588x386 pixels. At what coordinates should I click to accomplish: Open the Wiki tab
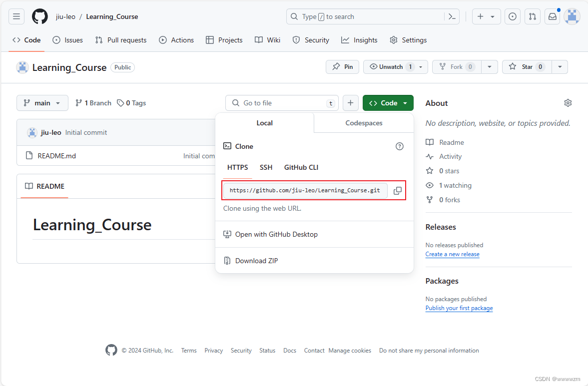pos(267,40)
